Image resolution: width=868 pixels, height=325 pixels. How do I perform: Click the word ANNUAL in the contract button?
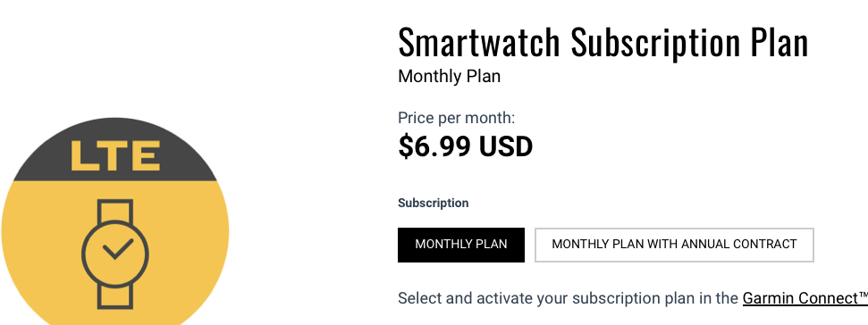(x=704, y=245)
